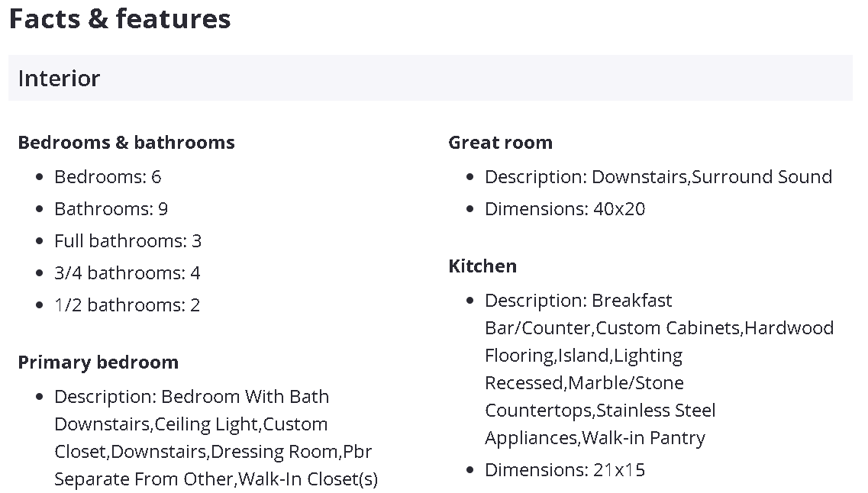Click the 'Countertops,Stainless Steel' text
This screenshot has height=493, width=868.
pos(600,411)
